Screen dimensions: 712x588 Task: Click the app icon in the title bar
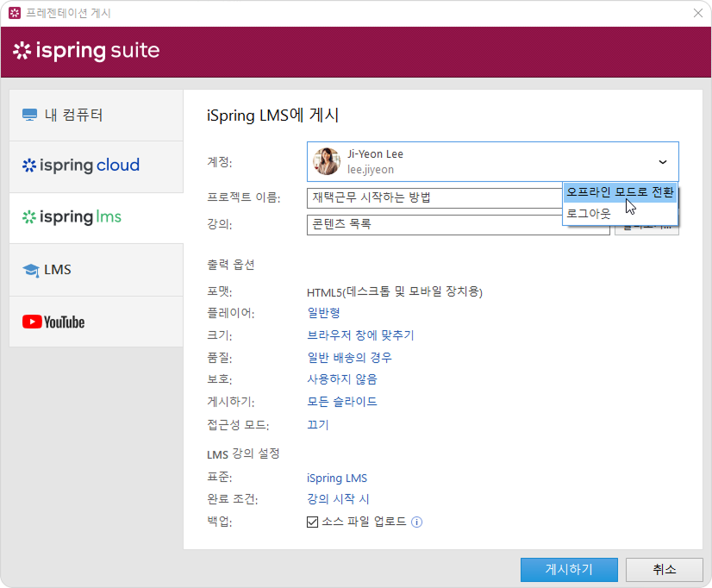14,13
